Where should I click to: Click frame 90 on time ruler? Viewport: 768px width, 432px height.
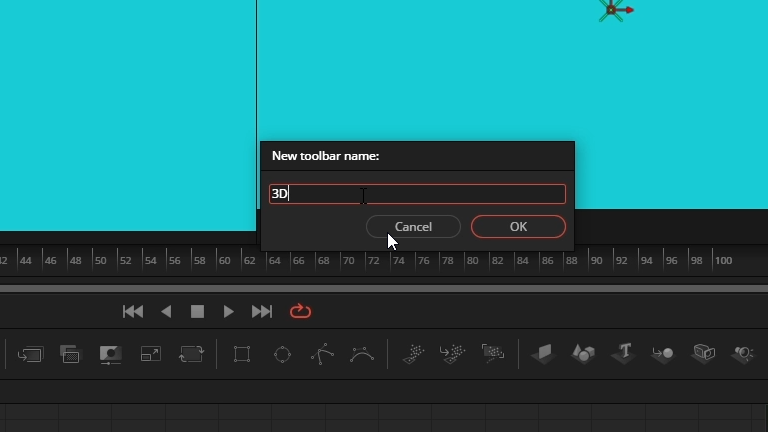(x=596, y=261)
